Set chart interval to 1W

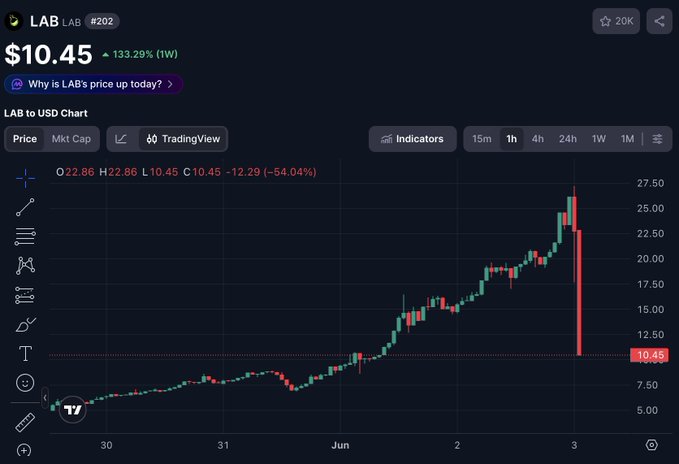point(599,139)
